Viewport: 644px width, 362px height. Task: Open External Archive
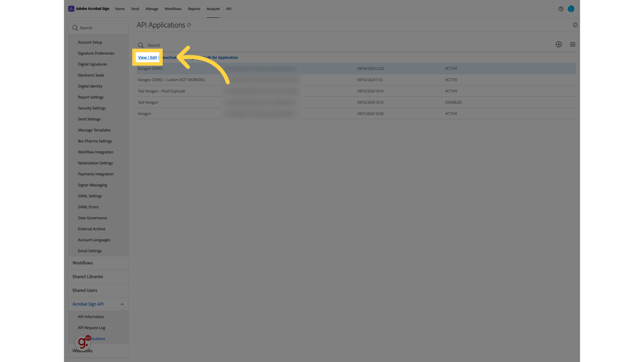[92, 229]
